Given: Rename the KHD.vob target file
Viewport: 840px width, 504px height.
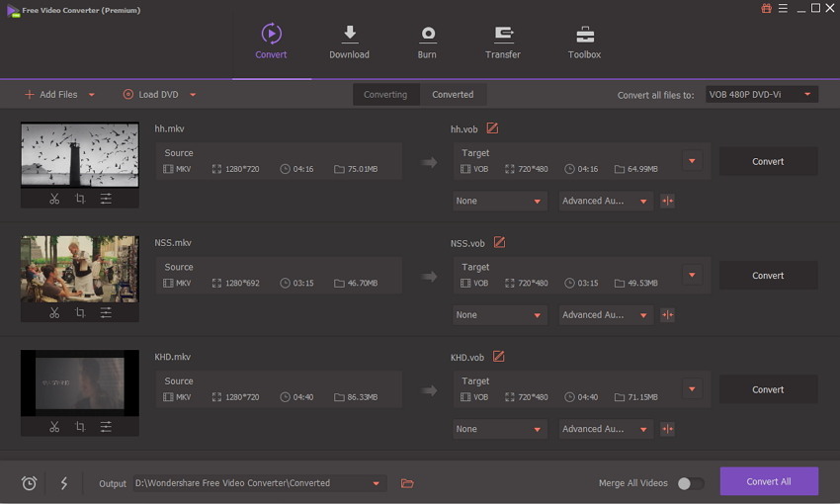Looking at the screenshot, I should (499, 357).
